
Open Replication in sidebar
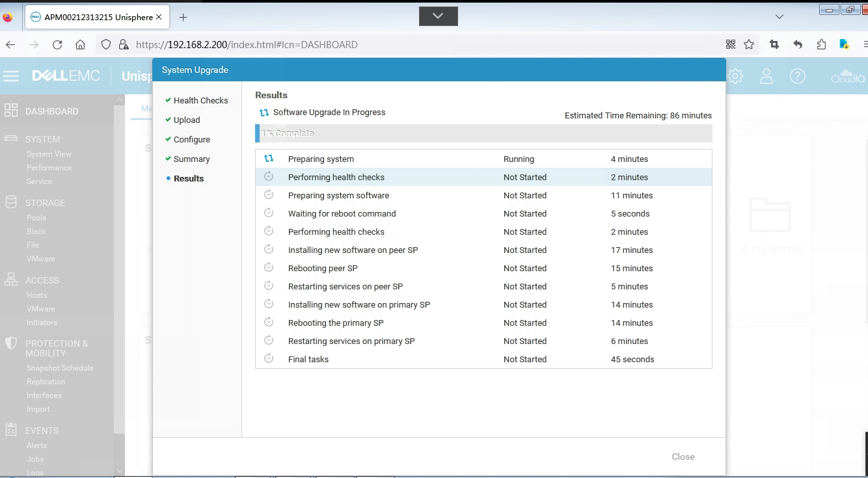tap(46, 382)
